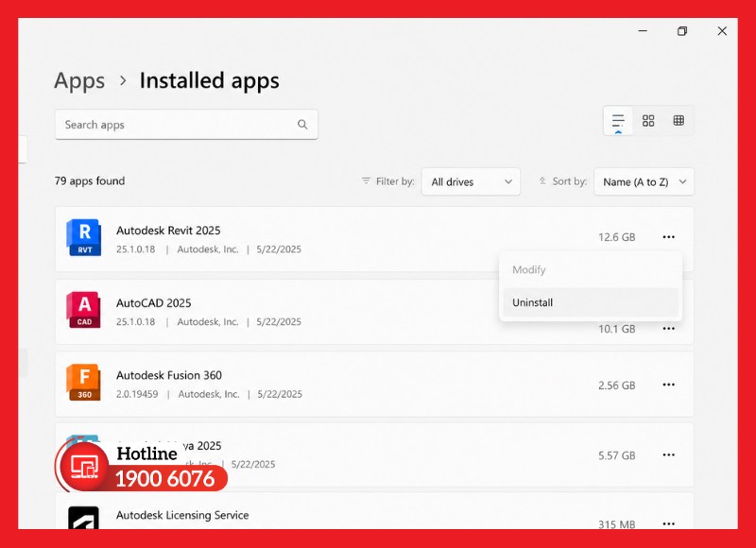Screen dimensions: 756x548
Task: Open the Name (A to Z) sort dropdown
Action: tap(644, 181)
